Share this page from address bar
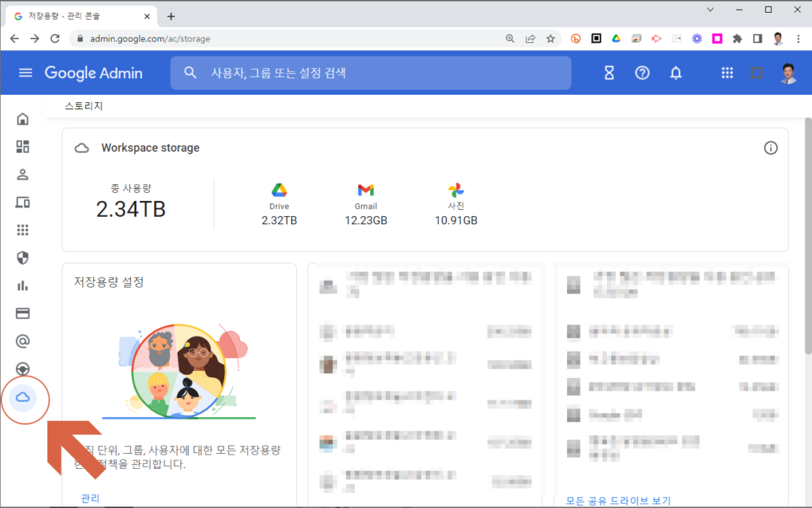 pyautogui.click(x=530, y=39)
